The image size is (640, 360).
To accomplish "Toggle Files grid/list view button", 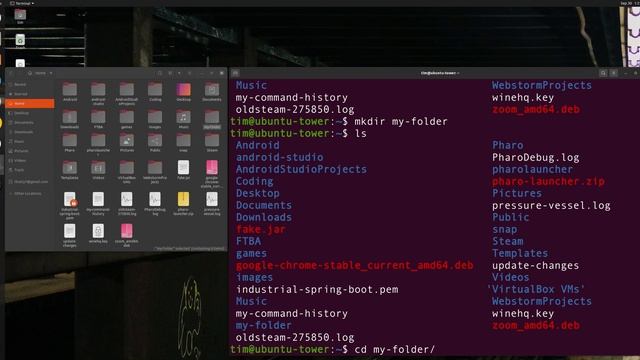I will 170,73.
